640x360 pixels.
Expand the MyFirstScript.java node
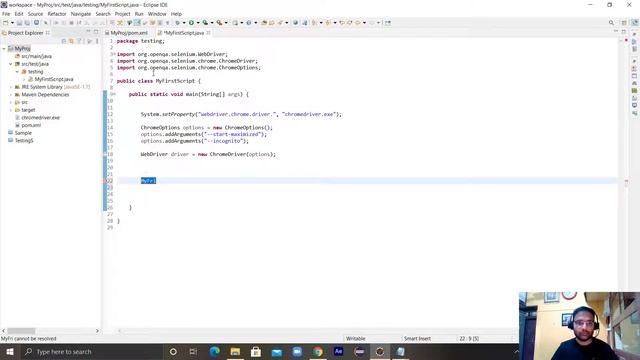click(24, 79)
